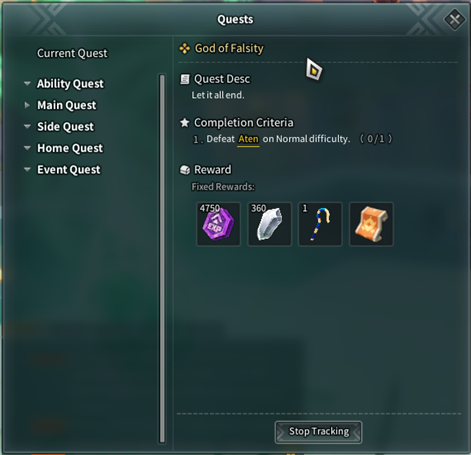Screen dimensions: 471x455
Task: Open the orange scroll reward item
Action: (x=371, y=224)
